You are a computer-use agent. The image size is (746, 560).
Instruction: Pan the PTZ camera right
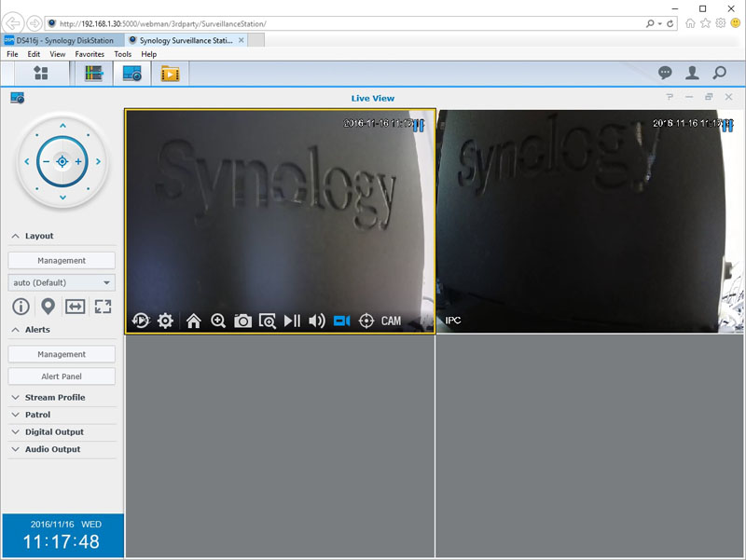point(98,161)
